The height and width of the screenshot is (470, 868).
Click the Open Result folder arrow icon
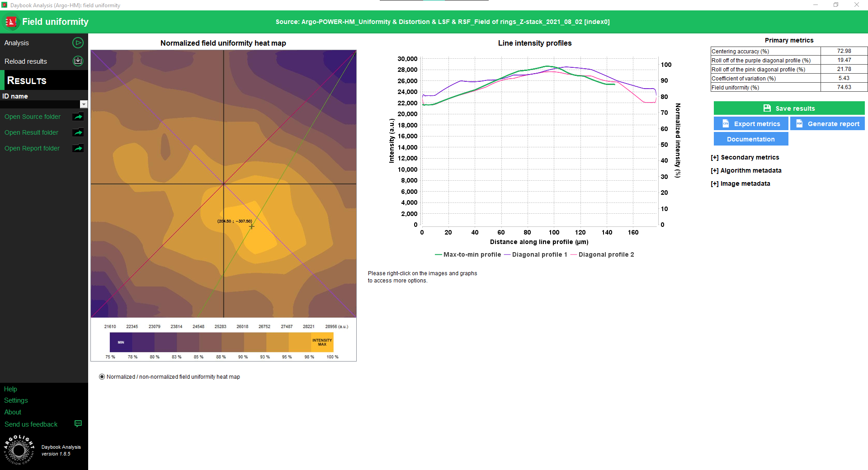pos(78,132)
